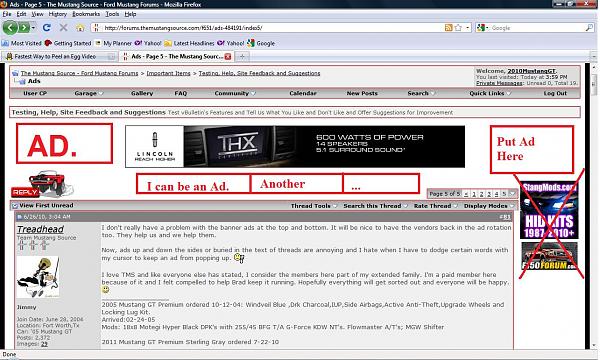The height and width of the screenshot is (360, 600).
Task: Open the View menu
Action: click(x=38, y=14)
